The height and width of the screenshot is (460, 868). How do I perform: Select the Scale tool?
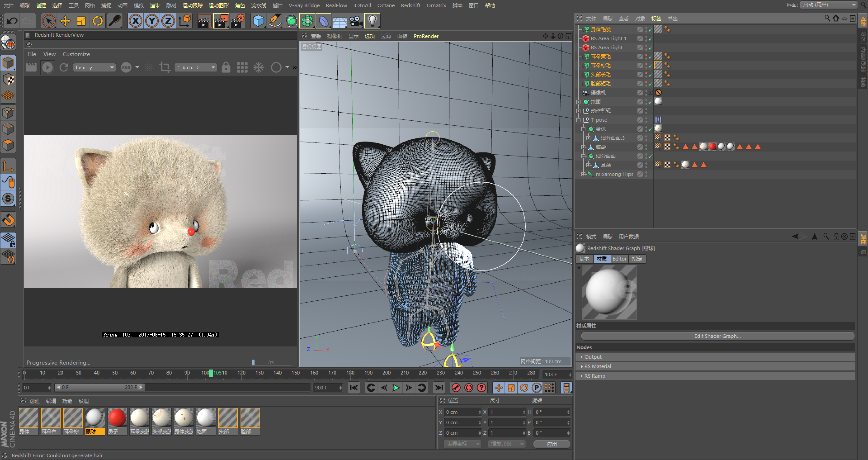click(81, 21)
